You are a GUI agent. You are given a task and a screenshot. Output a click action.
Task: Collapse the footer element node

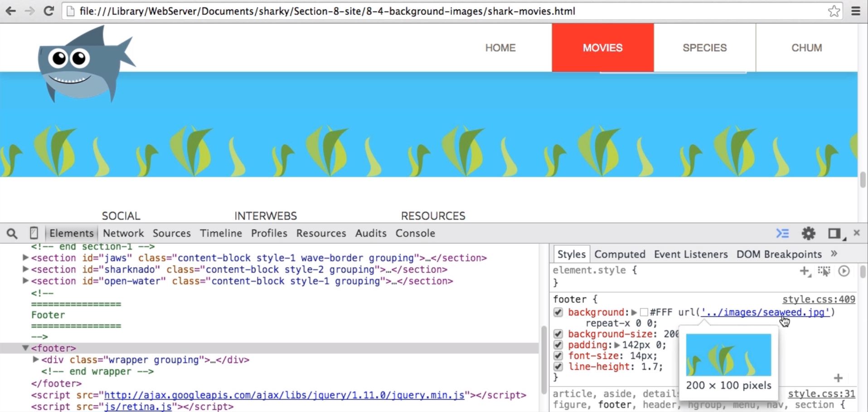(x=26, y=348)
